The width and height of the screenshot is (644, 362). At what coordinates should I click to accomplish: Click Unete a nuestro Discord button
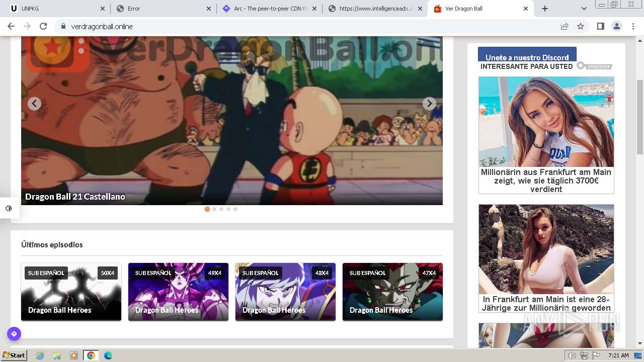(x=527, y=55)
